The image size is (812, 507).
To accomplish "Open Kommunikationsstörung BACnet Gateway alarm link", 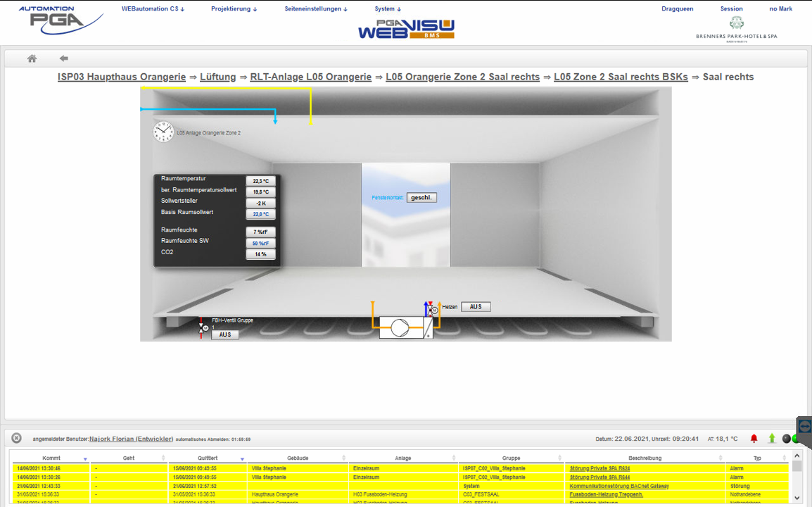I will coord(618,487).
